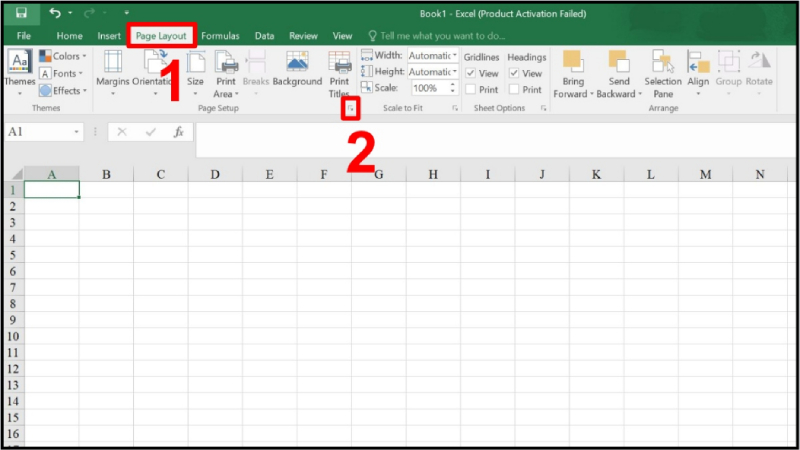Open theme Effects dropdown
The height and width of the screenshot is (450, 800).
pyautogui.click(x=63, y=91)
